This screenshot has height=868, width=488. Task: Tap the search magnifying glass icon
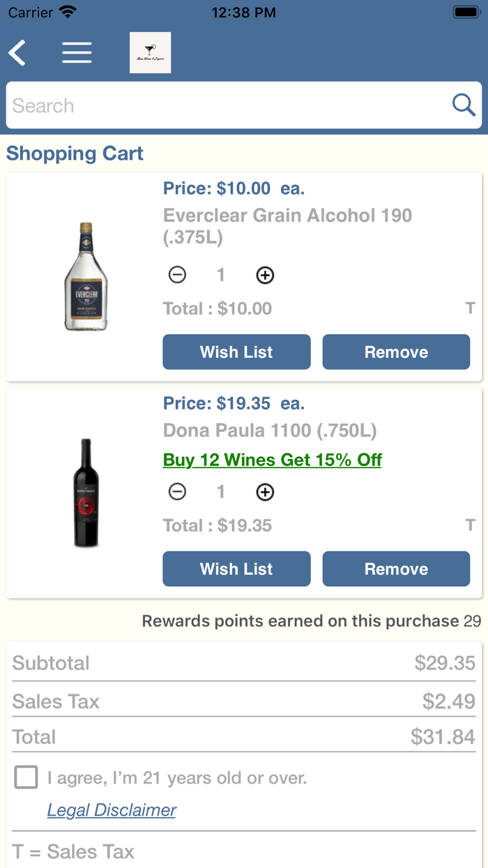pyautogui.click(x=463, y=105)
